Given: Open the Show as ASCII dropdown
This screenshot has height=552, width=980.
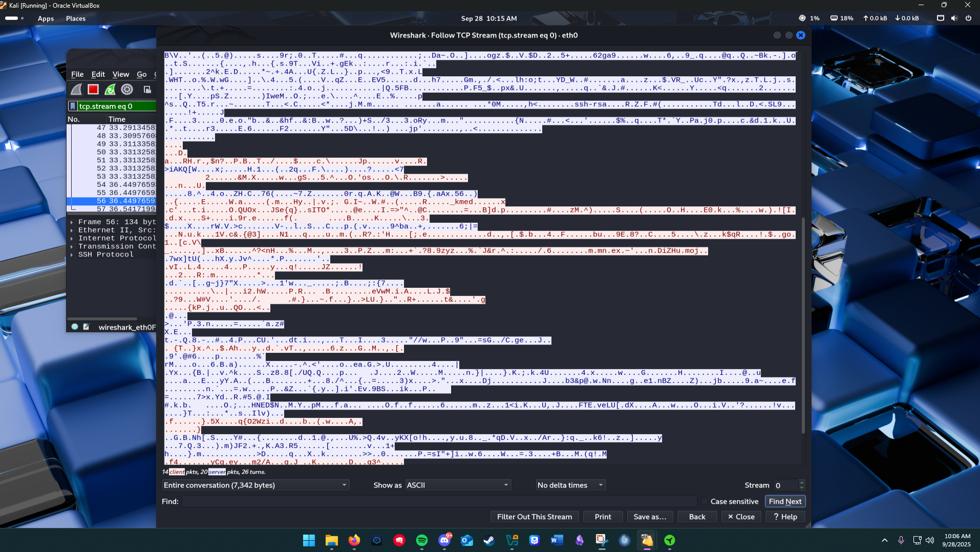Looking at the screenshot, I should (458, 485).
